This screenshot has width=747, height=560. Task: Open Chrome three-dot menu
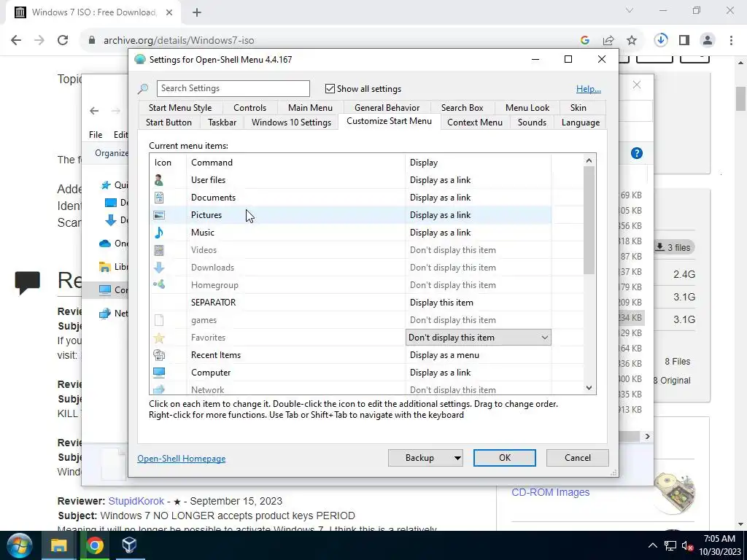coord(731,40)
